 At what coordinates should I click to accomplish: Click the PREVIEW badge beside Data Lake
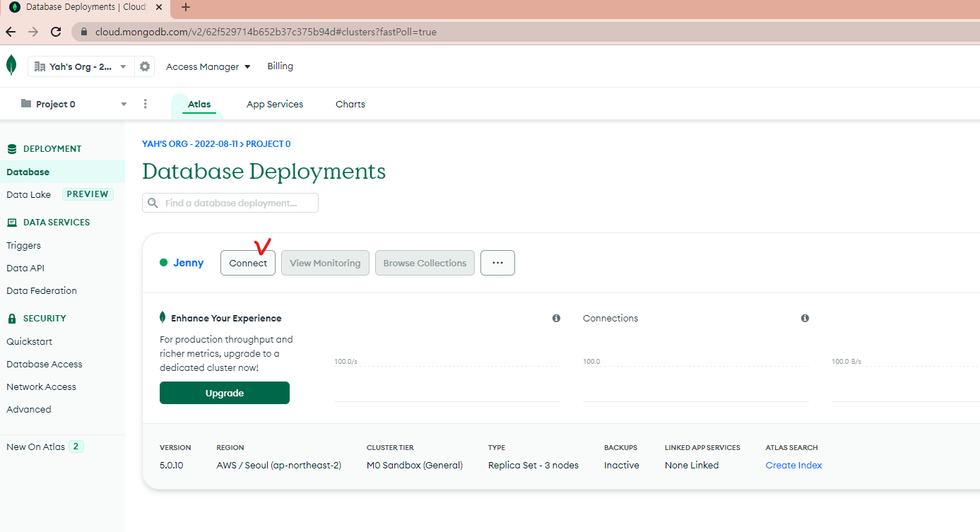click(x=88, y=194)
